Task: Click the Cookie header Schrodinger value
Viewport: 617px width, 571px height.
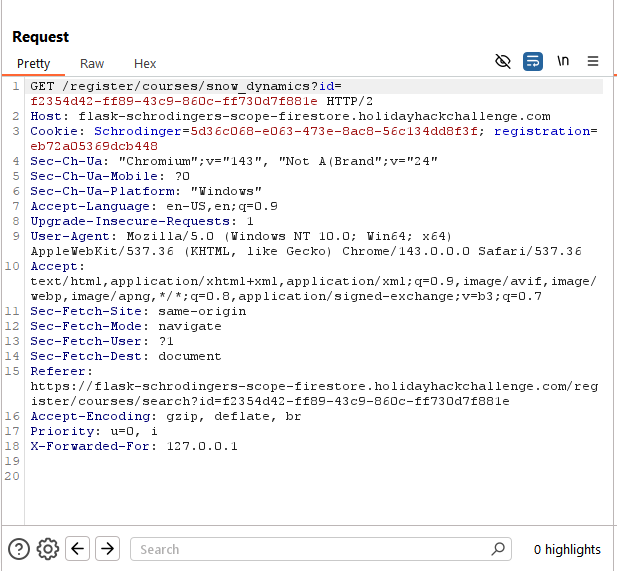Action: [x=333, y=131]
